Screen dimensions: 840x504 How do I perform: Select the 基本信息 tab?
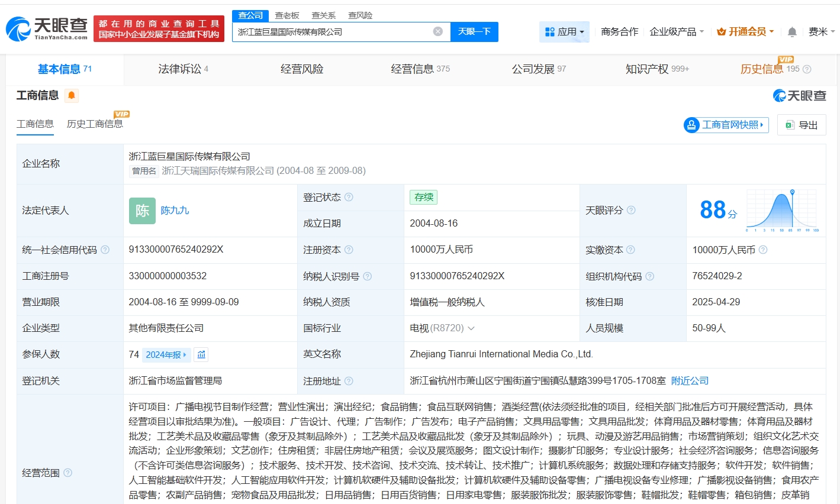(x=65, y=69)
